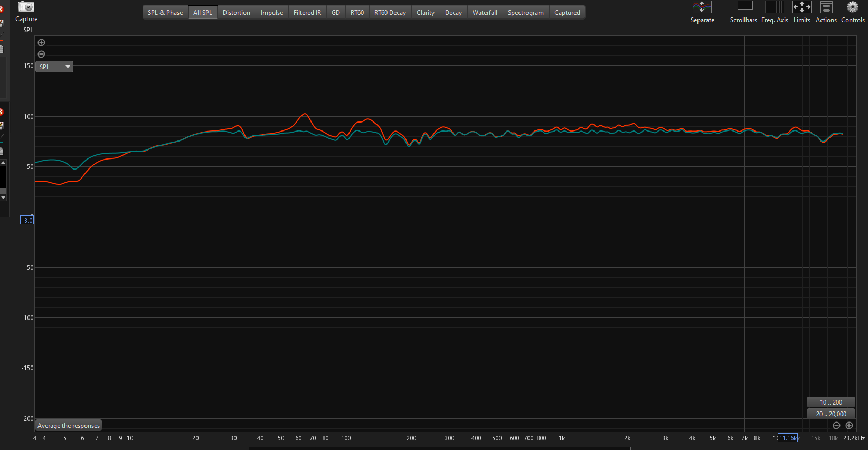Viewport: 868px width, 450px height.
Task: Switch to the SPL & Phase tab
Action: click(x=165, y=13)
